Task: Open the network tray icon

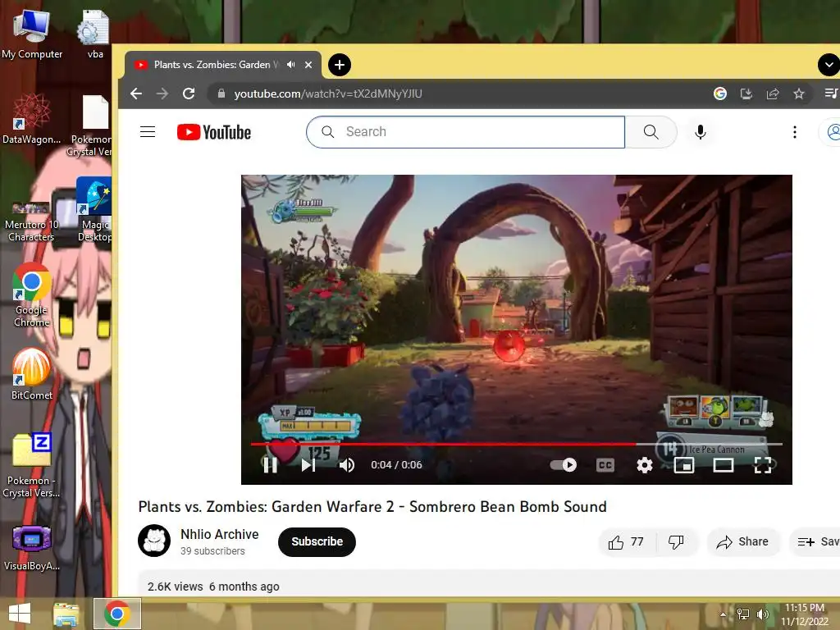Action: pyautogui.click(x=742, y=614)
